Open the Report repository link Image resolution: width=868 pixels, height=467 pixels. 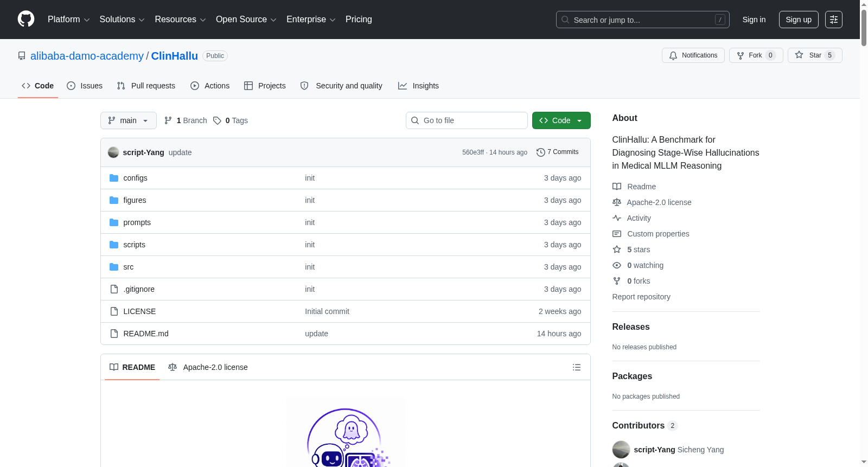coord(641,297)
